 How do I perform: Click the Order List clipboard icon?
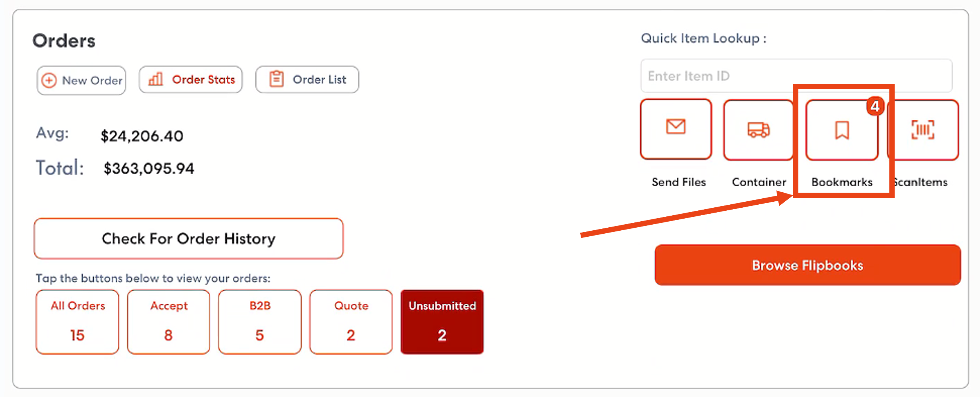(x=276, y=79)
